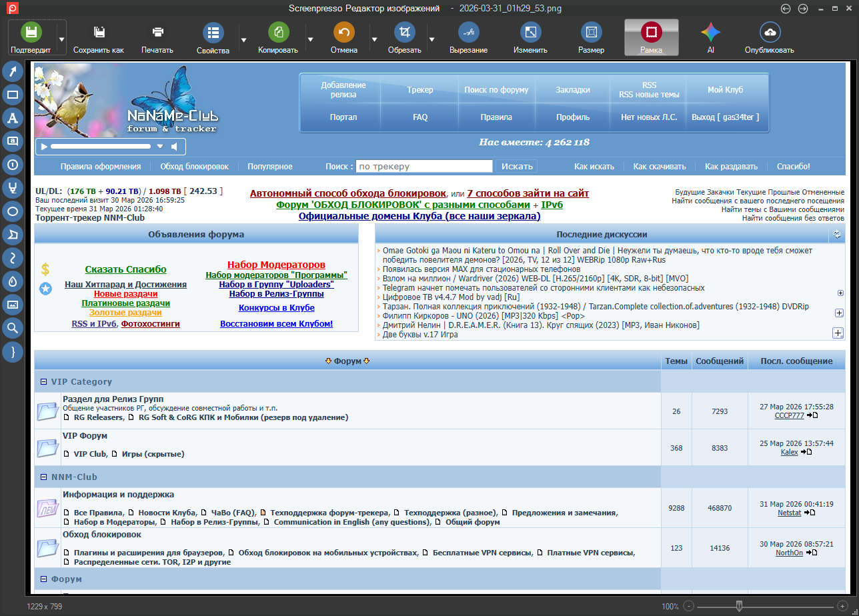
Task: Open the FAQ navigation item
Action: tap(420, 117)
